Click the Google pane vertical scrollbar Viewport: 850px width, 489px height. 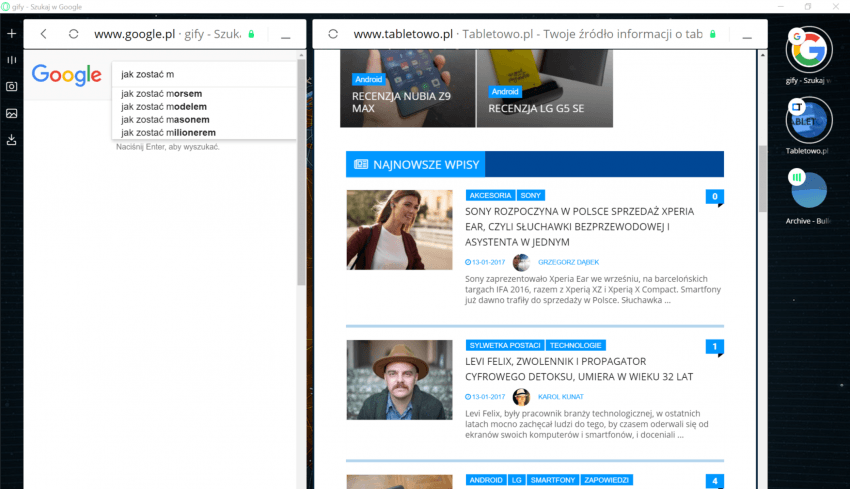[301, 171]
